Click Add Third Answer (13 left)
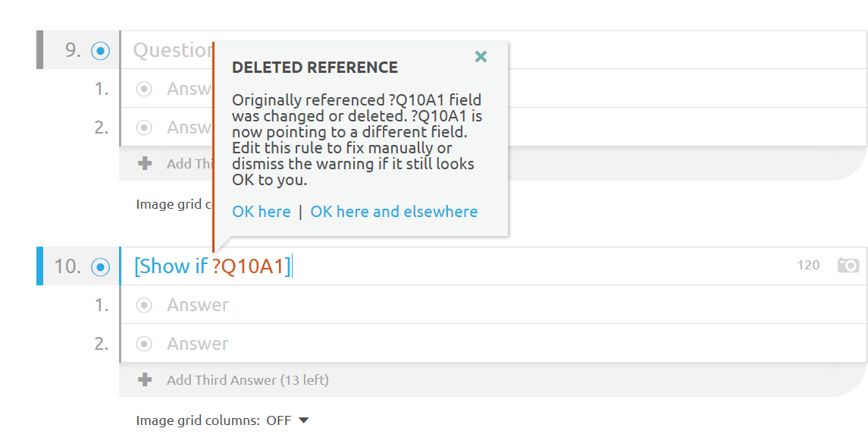The height and width of the screenshot is (447, 868). [x=247, y=380]
